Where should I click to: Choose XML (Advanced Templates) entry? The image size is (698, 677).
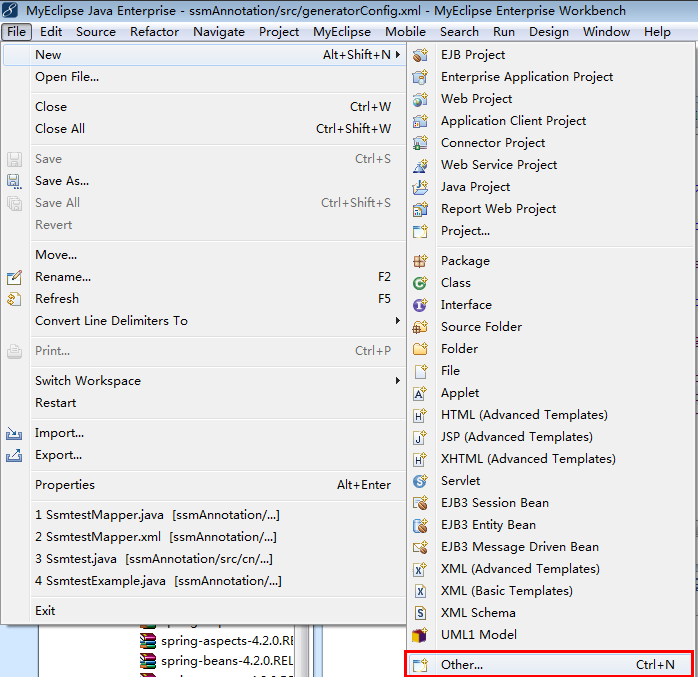pos(551,569)
